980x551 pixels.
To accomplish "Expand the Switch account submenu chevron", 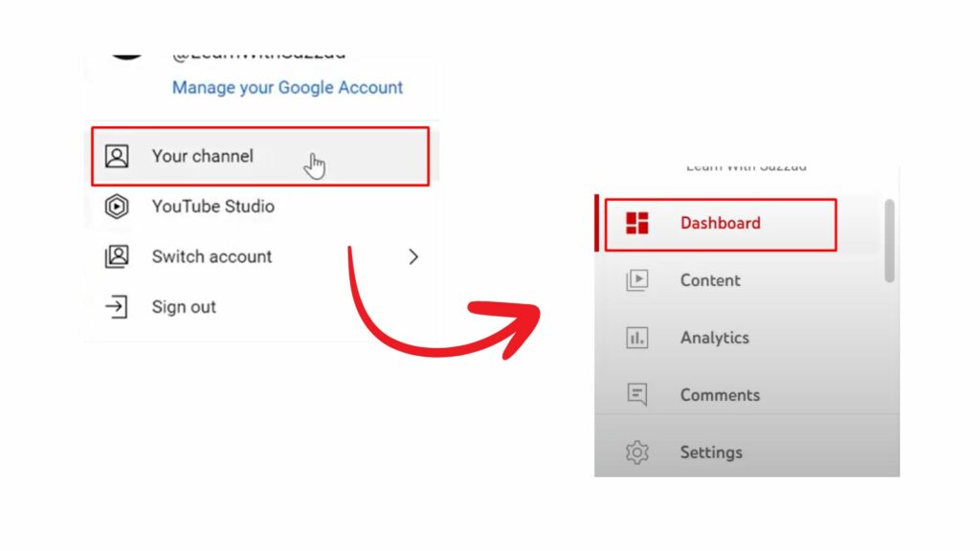I will coord(413,256).
